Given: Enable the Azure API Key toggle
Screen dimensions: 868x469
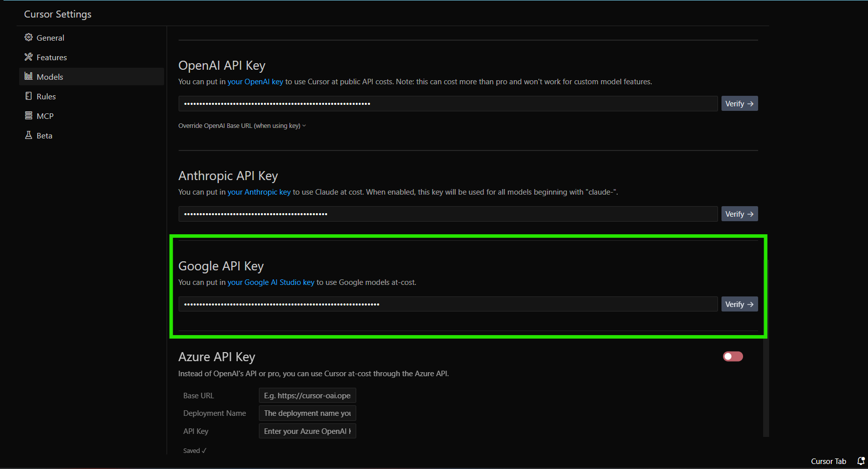Looking at the screenshot, I should click(733, 357).
